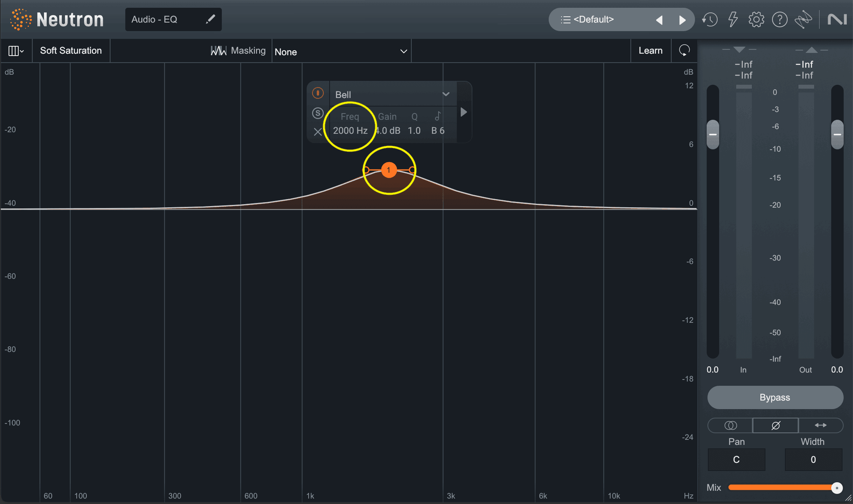Image resolution: width=853 pixels, height=504 pixels.
Task: Toggle the swap channels arrow button
Action: pos(821,425)
